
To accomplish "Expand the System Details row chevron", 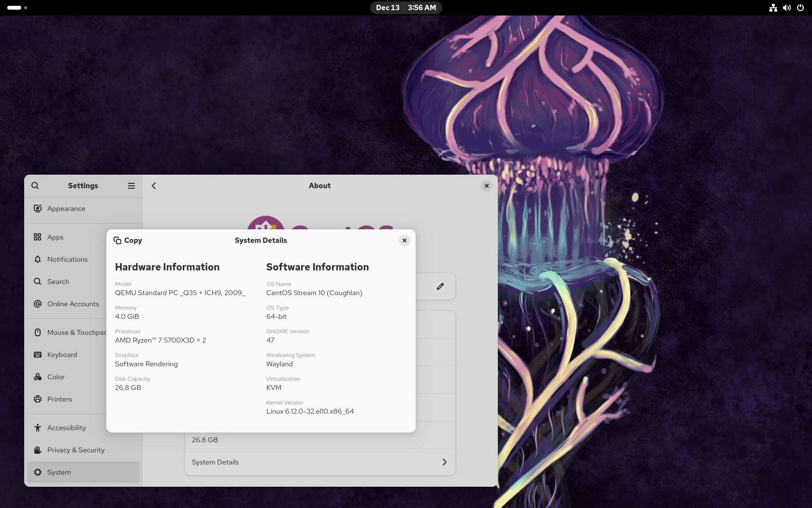I will click(444, 462).
